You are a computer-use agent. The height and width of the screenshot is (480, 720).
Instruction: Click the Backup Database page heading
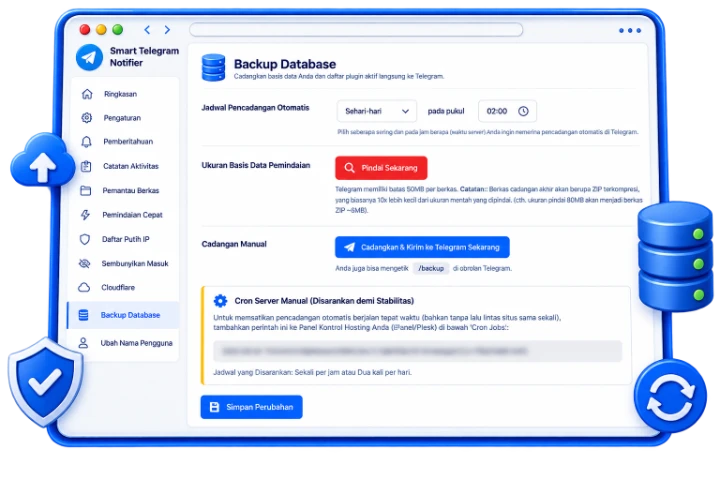point(285,64)
